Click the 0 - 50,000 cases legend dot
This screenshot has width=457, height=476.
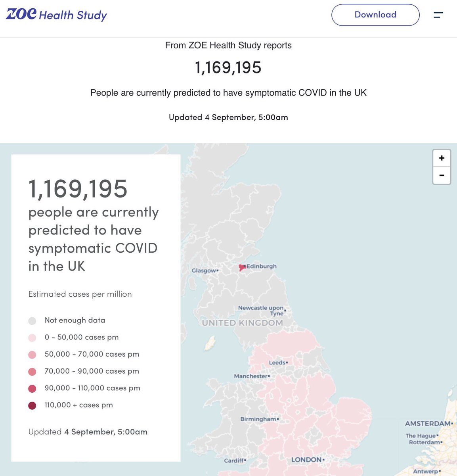click(x=33, y=338)
